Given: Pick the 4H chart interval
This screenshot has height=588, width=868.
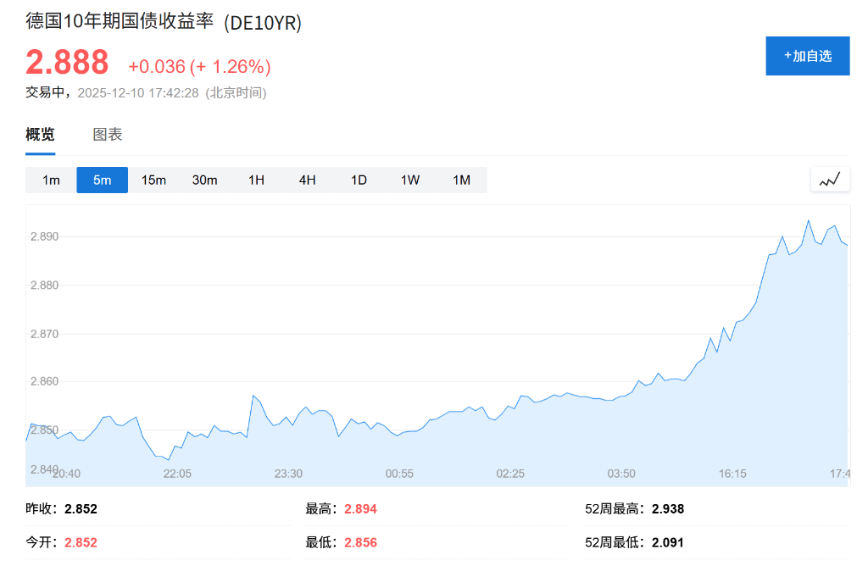Looking at the screenshot, I should click(x=307, y=180).
